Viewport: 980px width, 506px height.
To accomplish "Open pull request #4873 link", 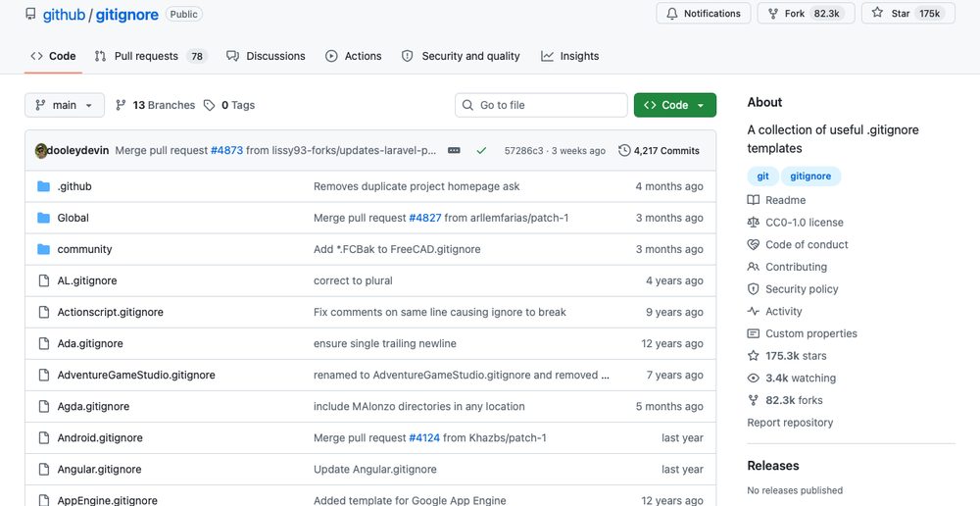I will (x=226, y=151).
